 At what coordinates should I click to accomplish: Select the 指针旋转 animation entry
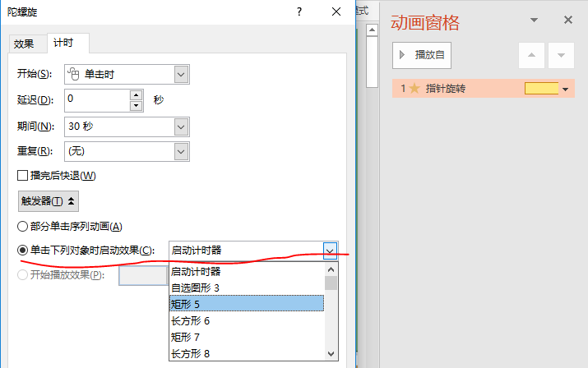484,89
